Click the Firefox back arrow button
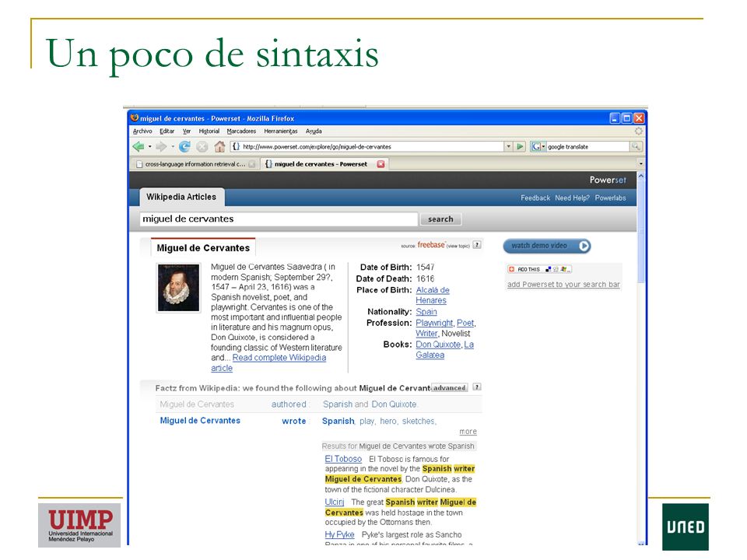This screenshot has width=747, height=560. point(139,147)
